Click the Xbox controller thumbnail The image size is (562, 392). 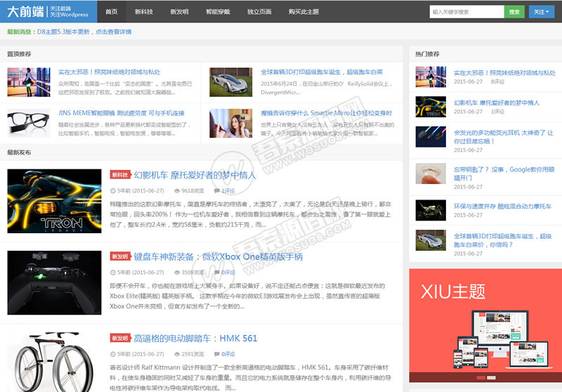[54, 282]
